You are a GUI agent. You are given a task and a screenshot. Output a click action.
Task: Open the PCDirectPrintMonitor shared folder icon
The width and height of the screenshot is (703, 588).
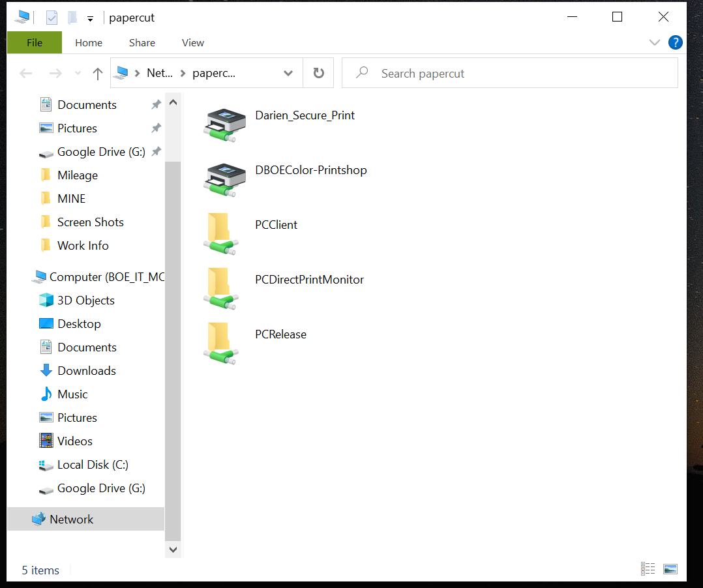(221, 289)
